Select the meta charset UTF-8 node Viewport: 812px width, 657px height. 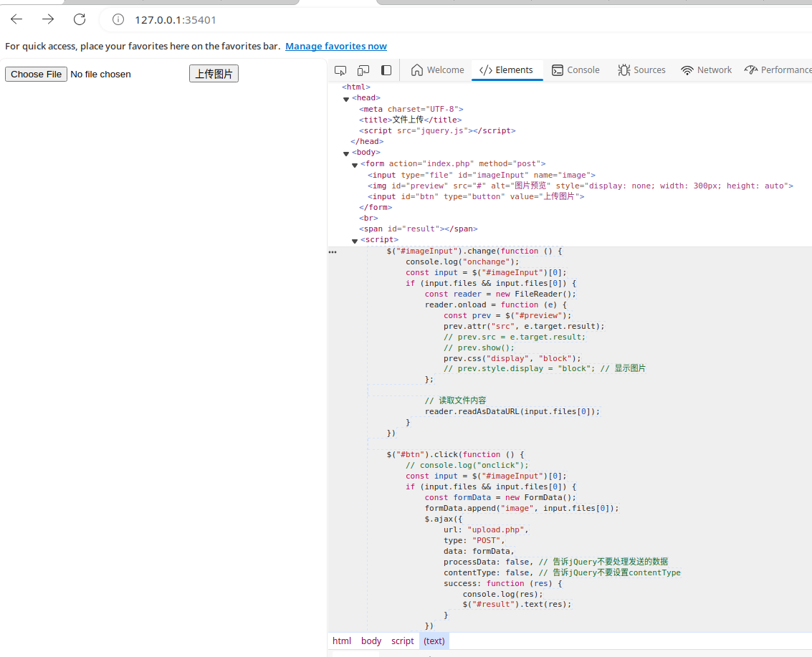411,109
